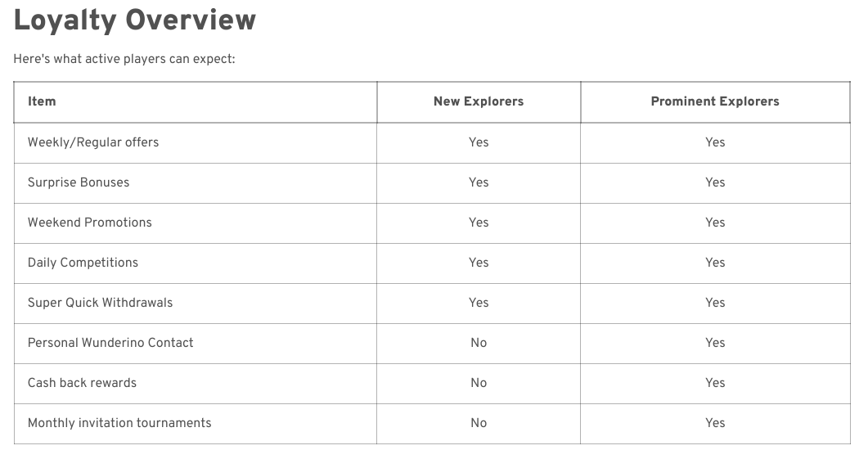The width and height of the screenshot is (868, 459).
Task: Select the Super Quick Withdrawals row label
Action: [101, 303]
